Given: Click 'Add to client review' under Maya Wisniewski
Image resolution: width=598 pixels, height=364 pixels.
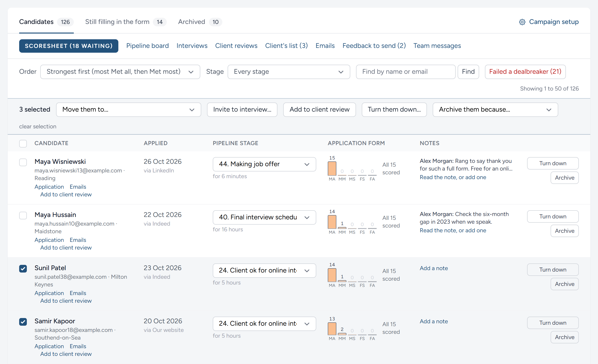Looking at the screenshot, I should (x=66, y=194).
